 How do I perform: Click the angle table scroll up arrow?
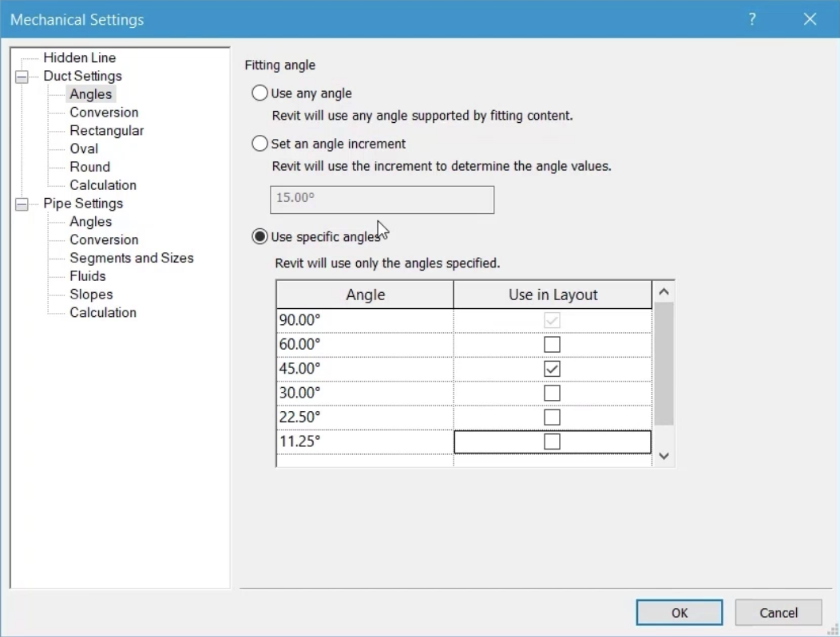coord(664,292)
